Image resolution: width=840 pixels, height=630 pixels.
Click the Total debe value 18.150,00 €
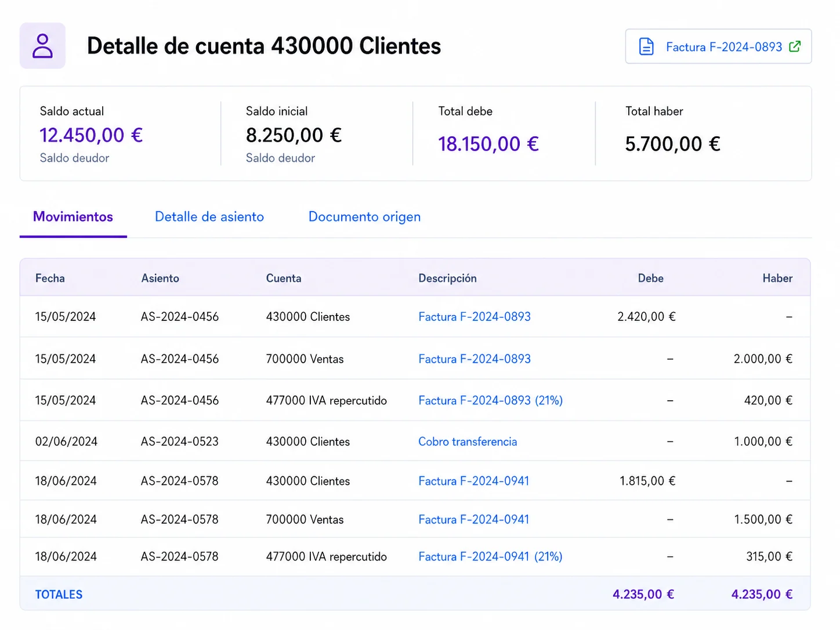488,144
